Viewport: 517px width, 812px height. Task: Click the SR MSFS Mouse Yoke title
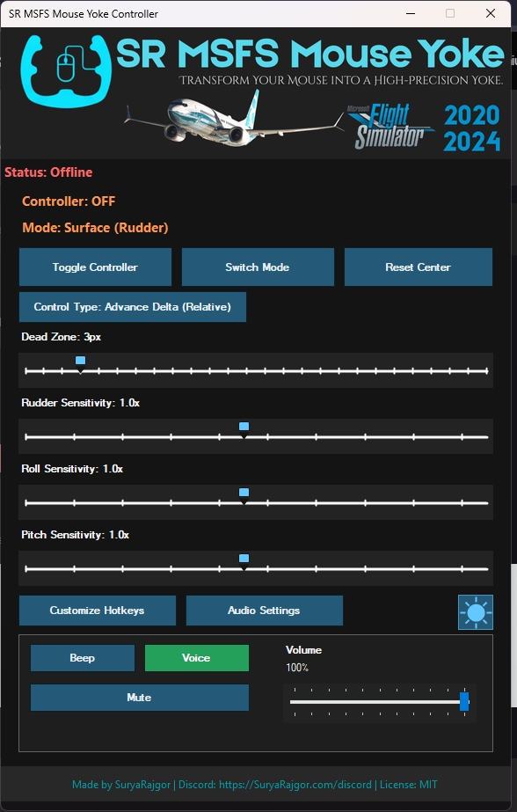point(310,54)
